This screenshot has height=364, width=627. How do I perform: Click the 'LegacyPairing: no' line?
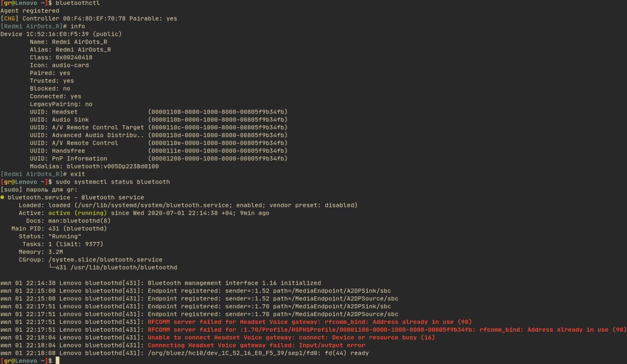pyautogui.click(x=61, y=104)
